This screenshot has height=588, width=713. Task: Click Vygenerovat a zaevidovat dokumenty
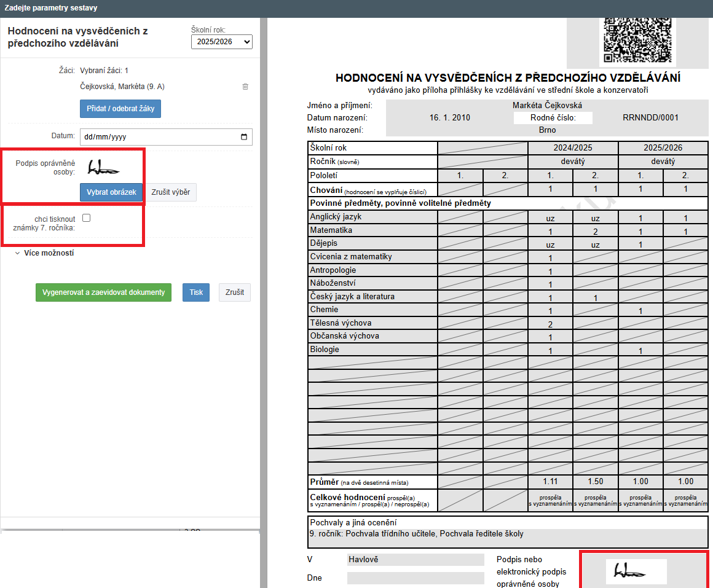pos(103,292)
